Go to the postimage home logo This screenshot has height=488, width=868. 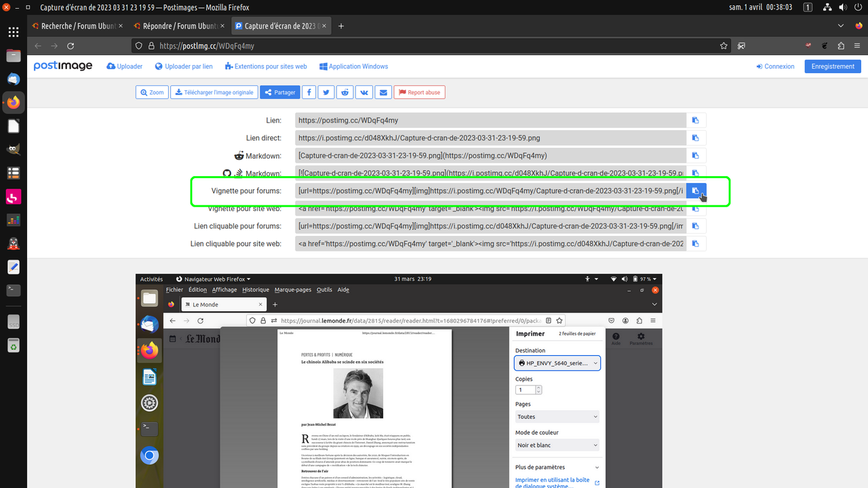pyautogui.click(x=63, y=66)
